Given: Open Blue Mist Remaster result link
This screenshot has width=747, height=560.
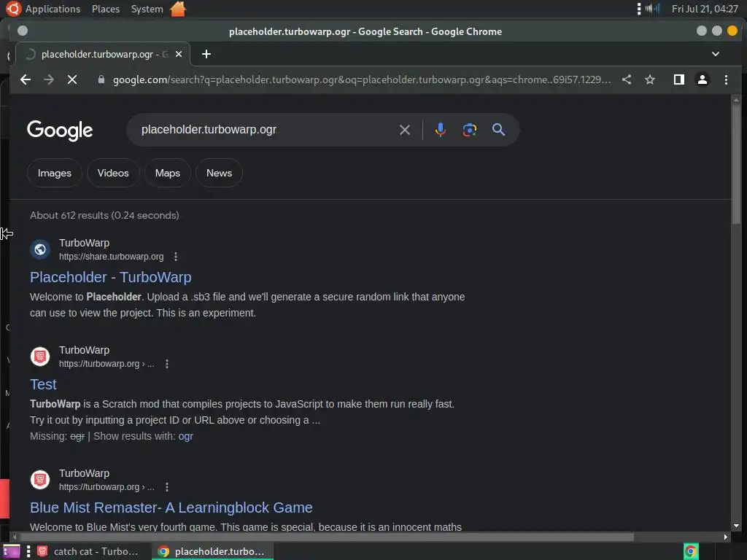Looking at the screenshot, I should [171, 507].
